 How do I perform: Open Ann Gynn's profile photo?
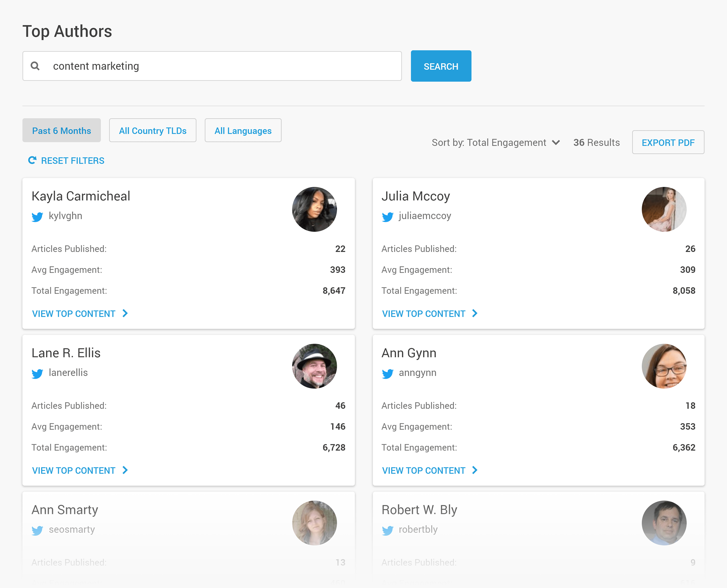[x=664, y=366]
